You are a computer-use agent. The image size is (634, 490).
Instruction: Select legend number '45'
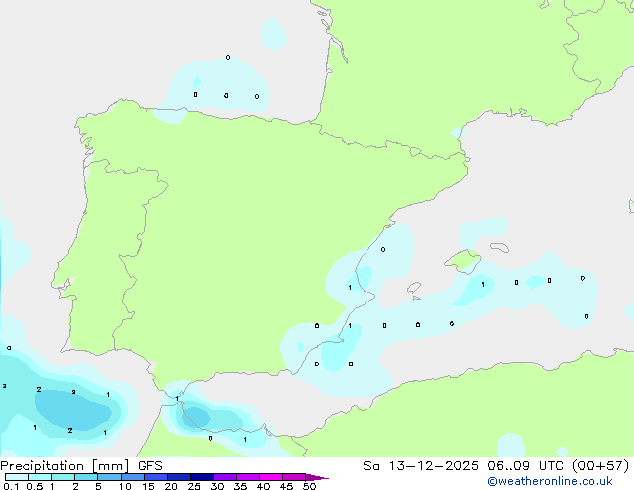tap(286, 486)
